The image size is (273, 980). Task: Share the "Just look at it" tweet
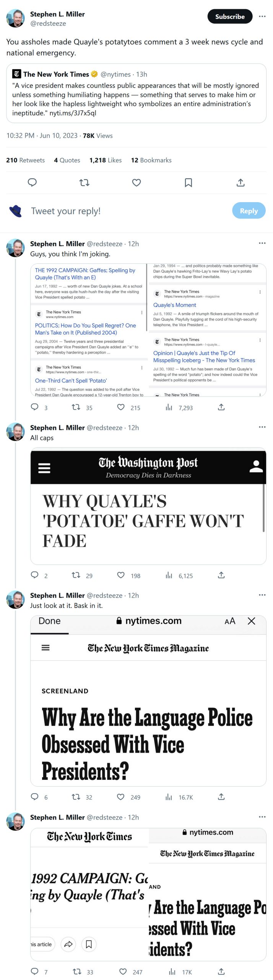[x=221, y=797]
